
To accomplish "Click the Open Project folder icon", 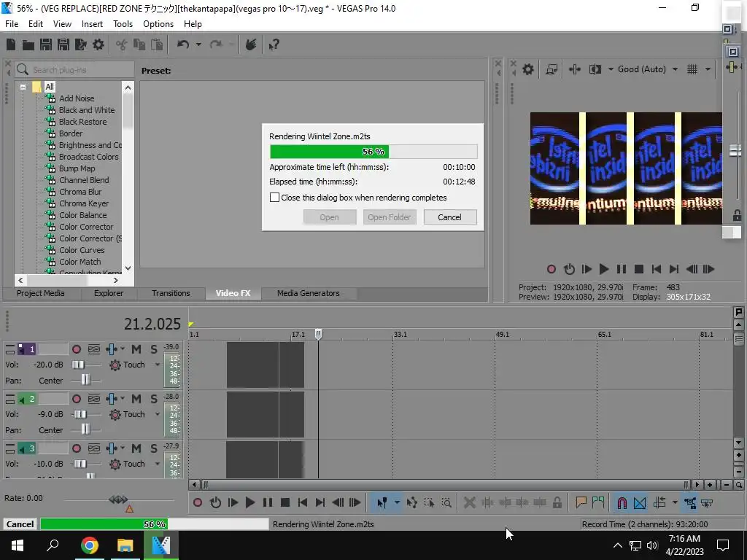I will click(x=28, y=45).
